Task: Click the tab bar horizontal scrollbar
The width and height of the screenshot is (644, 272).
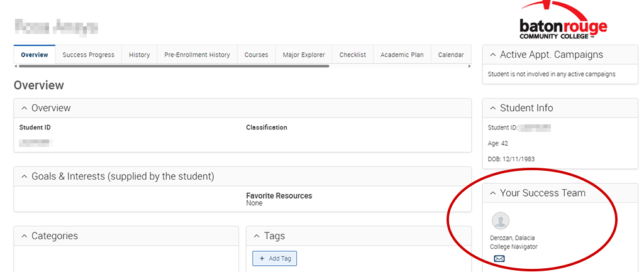Action: click(174, 65)
